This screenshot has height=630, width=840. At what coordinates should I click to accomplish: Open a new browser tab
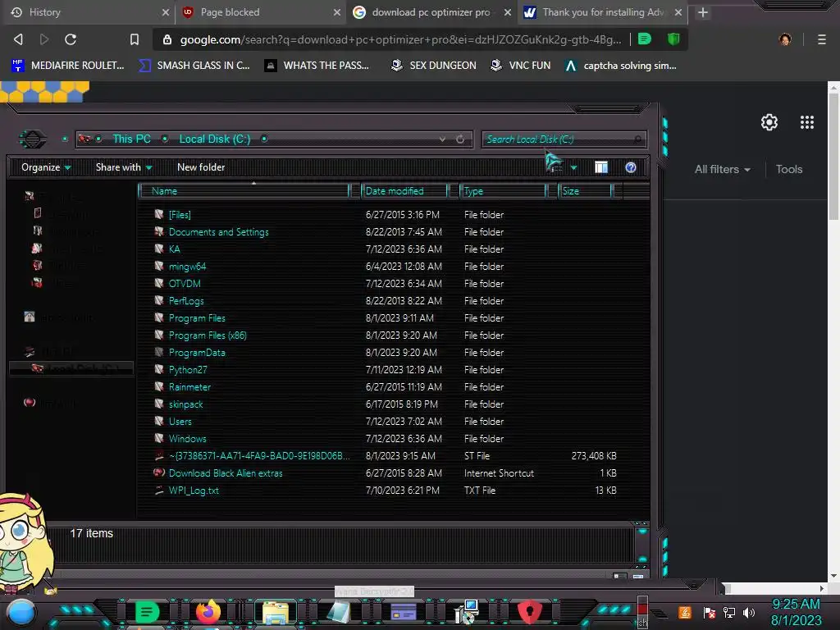[703, 11]
